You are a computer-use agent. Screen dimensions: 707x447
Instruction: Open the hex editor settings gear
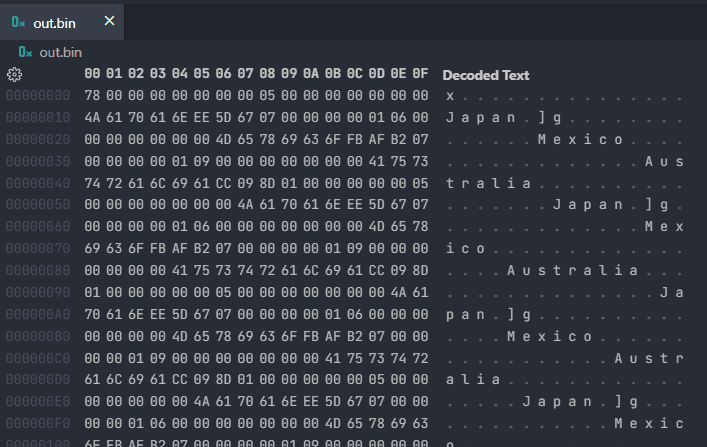pyautogui.click(x=14, y=75)
